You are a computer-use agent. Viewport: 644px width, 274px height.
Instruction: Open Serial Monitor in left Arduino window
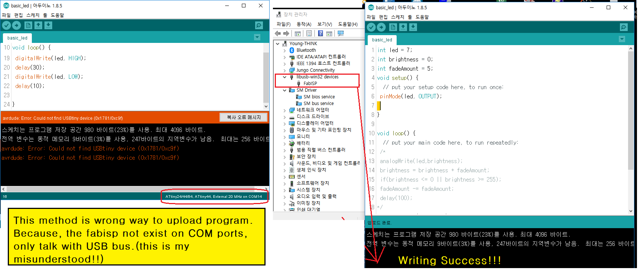point(259,25)
